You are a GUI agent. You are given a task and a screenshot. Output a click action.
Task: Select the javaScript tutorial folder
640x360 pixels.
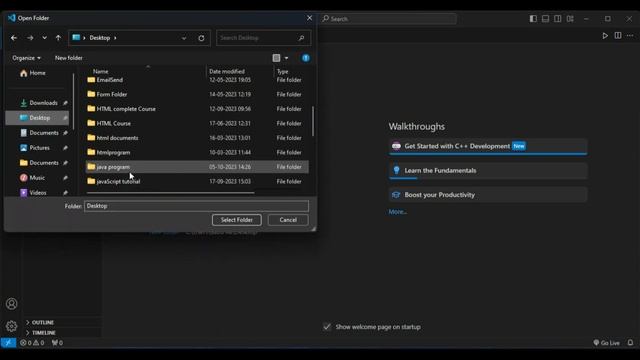point(197,182)
